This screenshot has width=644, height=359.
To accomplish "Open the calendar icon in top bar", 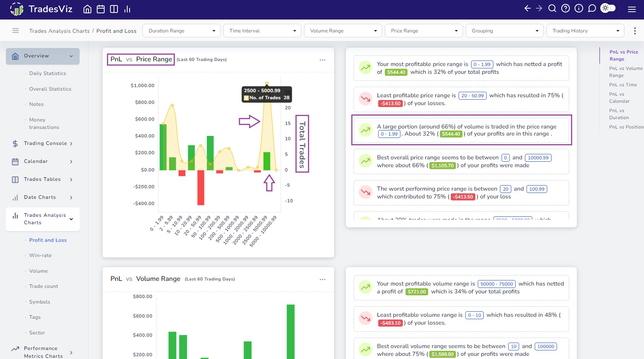I will coord(101,9).
